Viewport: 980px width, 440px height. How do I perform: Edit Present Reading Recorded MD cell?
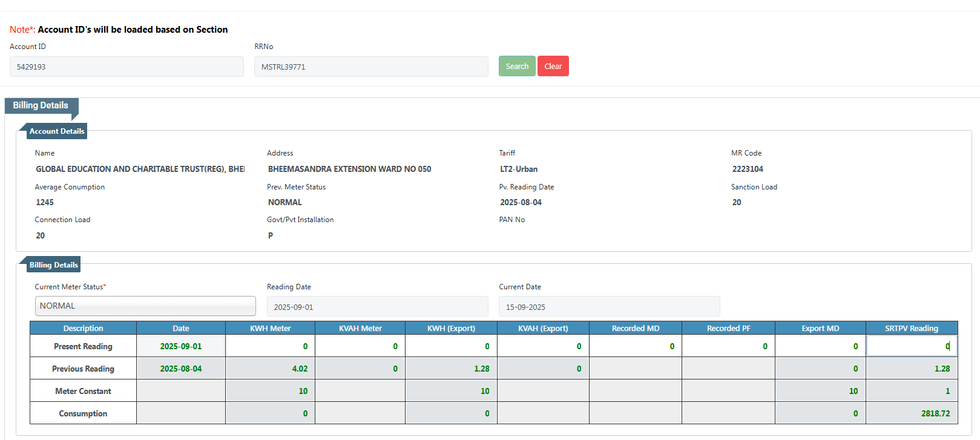pyautogui.click(x=635, y=346)
